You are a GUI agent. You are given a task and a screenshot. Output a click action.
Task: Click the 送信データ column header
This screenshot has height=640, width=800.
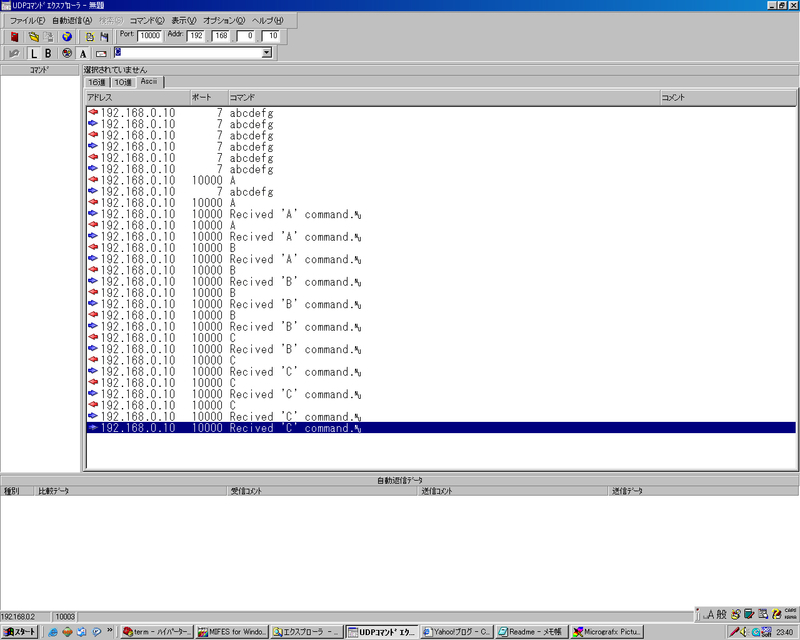pos(704,491)
